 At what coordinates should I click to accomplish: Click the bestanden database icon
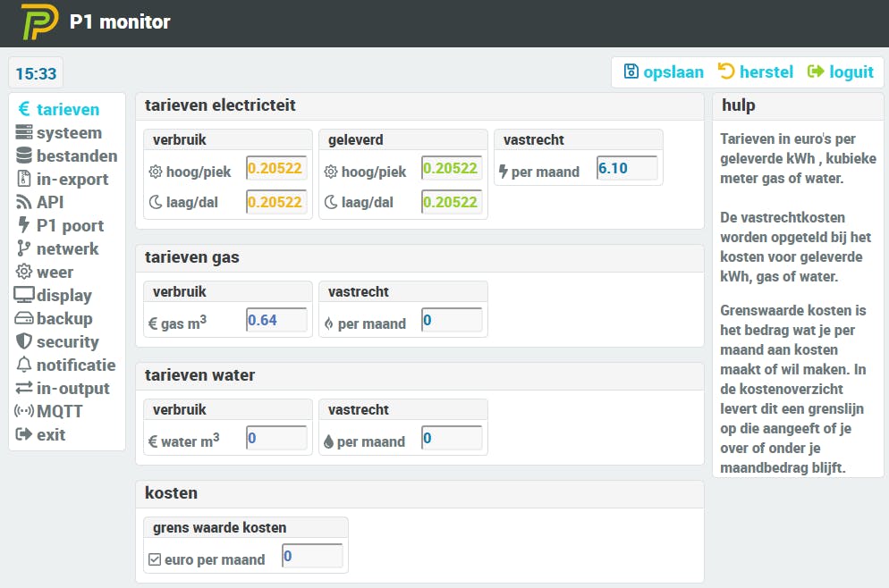click(x=24, y=156)
